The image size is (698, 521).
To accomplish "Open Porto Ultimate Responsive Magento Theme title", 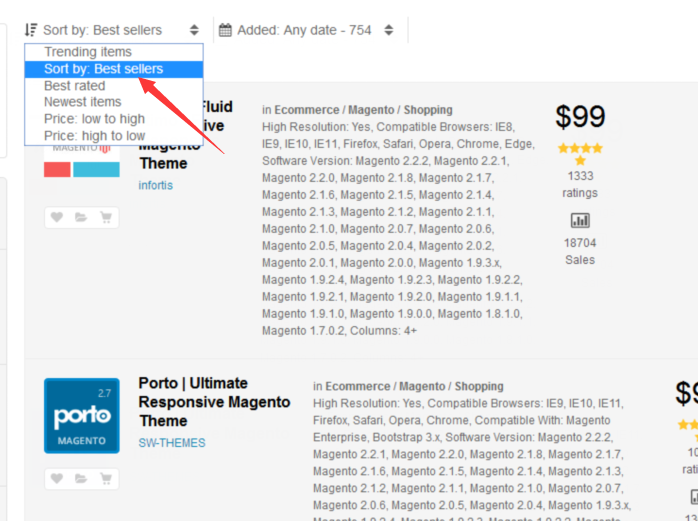I will pos(214,402).
